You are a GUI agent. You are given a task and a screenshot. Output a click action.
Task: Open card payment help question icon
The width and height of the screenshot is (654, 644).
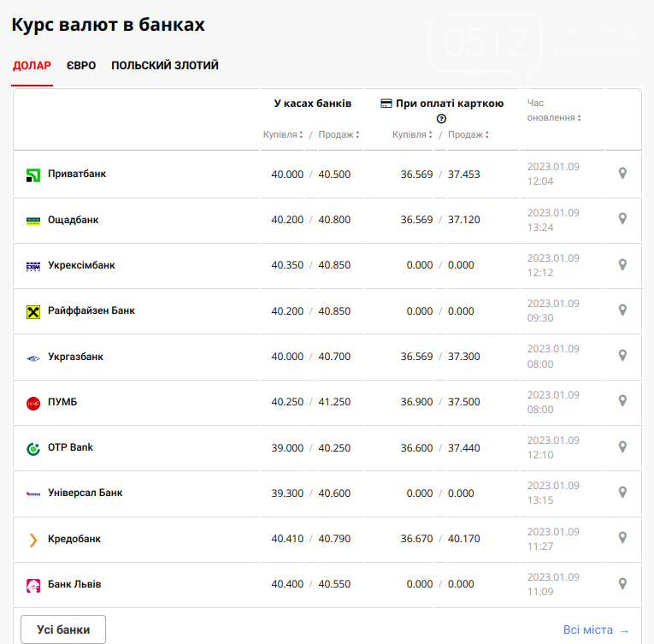click(441, 119)
